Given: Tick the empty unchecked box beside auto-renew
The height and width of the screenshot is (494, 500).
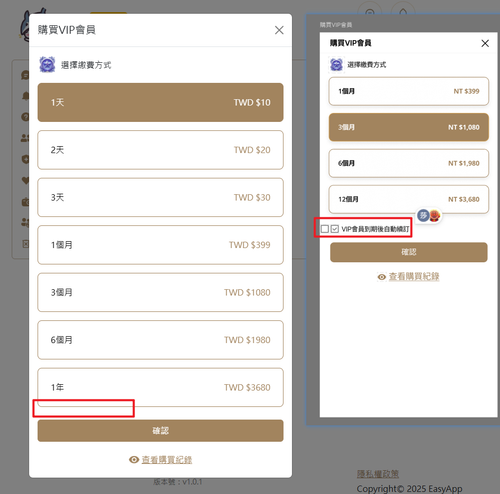Looking at the screenshot, I should pos(325,229).
